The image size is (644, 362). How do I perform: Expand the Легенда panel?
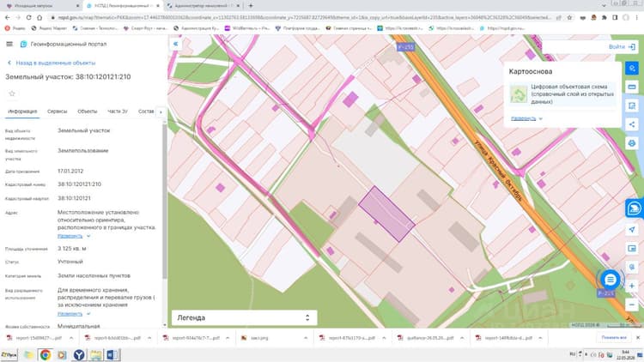click(244, 317)
